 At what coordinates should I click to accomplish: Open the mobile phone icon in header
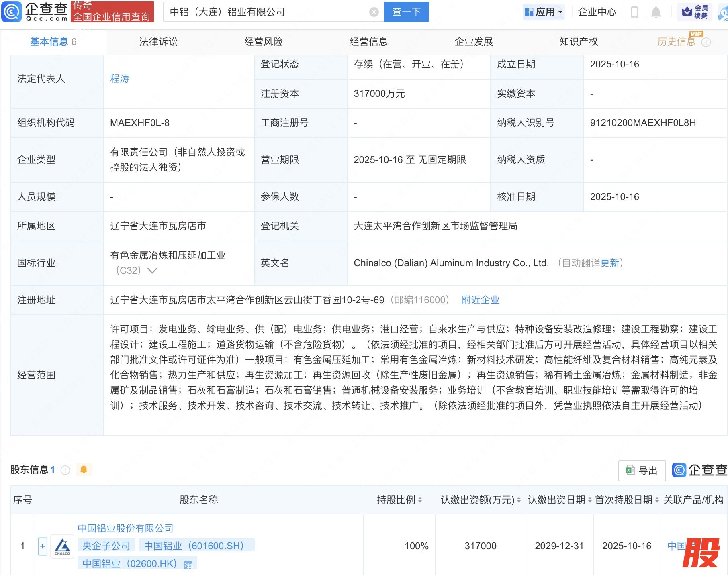634,12
